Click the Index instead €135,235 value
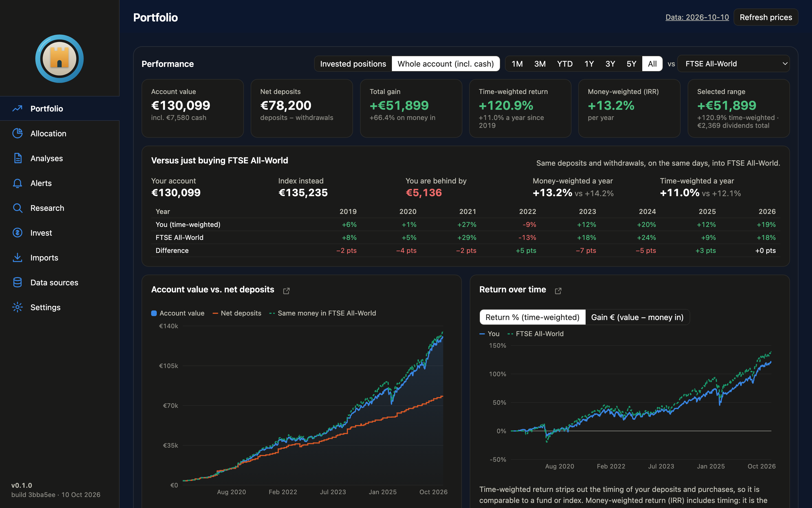The width and height of the screenshot is (812, 508). (303, 192)
